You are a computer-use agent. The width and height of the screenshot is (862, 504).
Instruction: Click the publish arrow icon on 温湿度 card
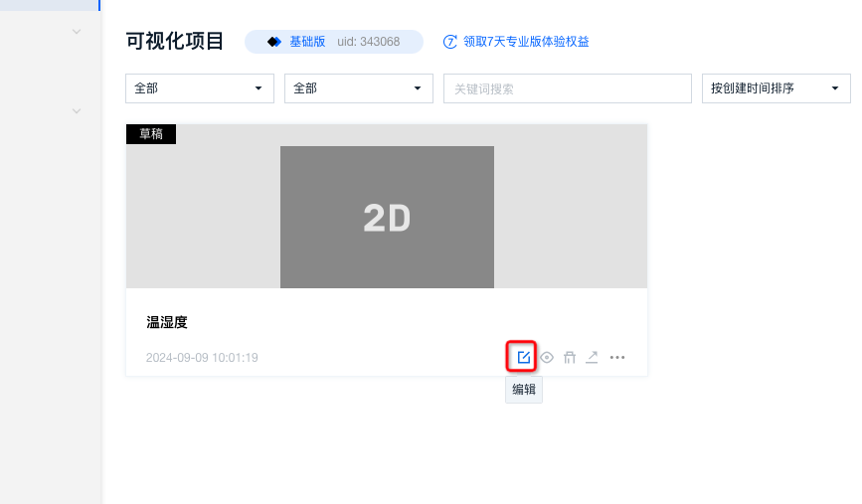592,357
